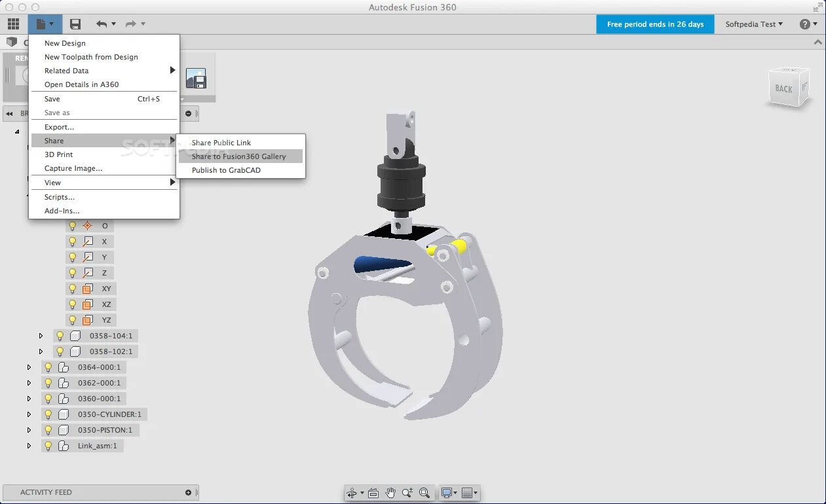
Task: Select the Pan hand tool
Action: click(x=390, y=493)
